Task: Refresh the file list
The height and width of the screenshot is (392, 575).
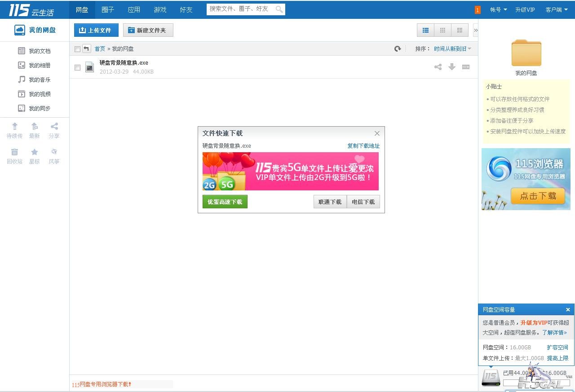Action: point(398,49)
